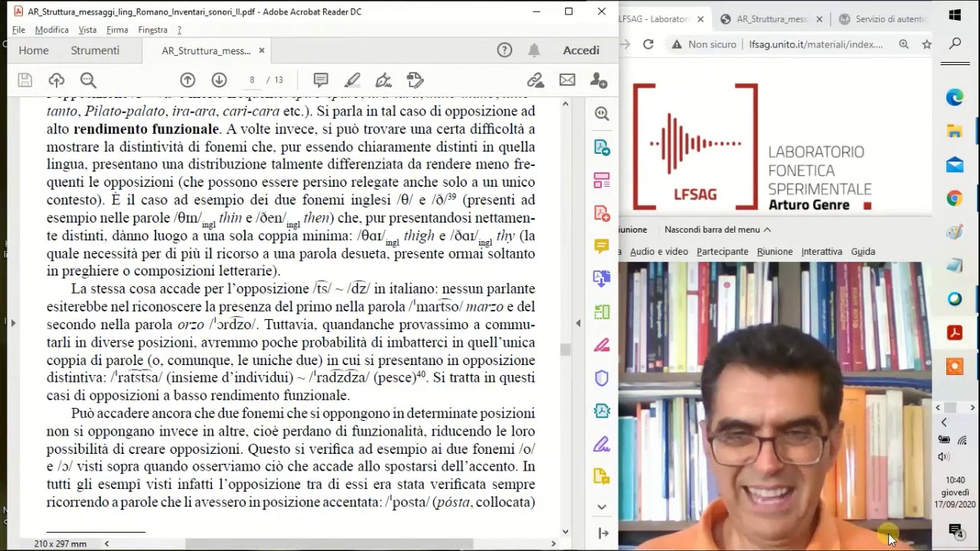Open File Explorer from the taskbar
This screenshot has height=551, width=980.
[x=955, y=131]
